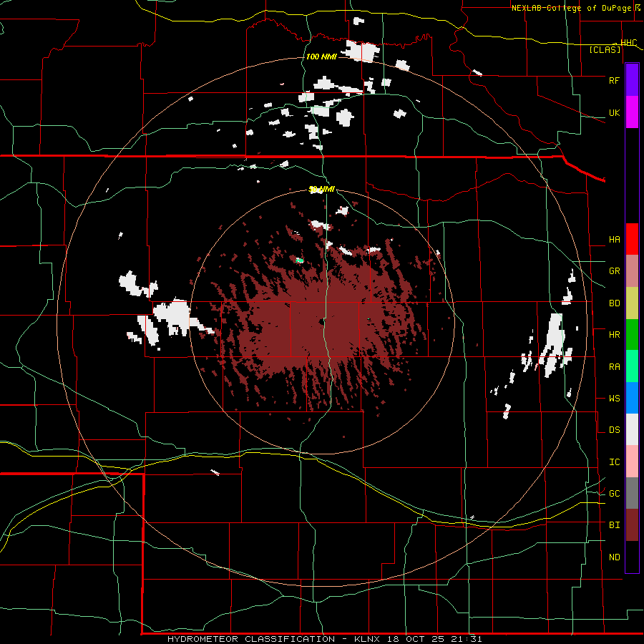644x644 pixels.
Task: Click the GC legend label
Action: 615,494
